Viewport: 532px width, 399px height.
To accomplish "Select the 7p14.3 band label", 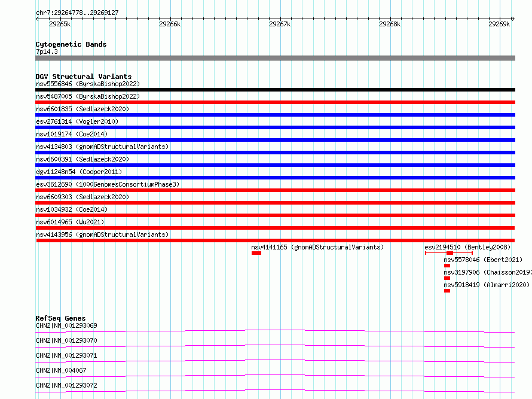I will [x=47, y=51].
